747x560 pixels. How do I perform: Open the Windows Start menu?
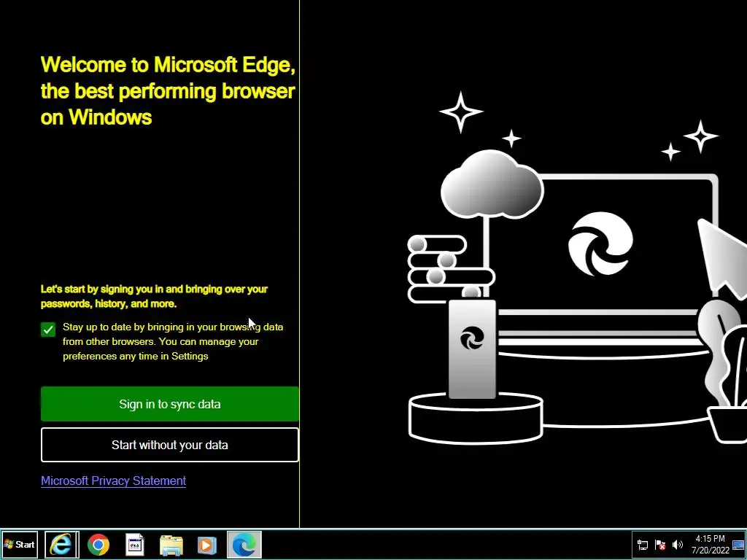click(x=19, y=544)
